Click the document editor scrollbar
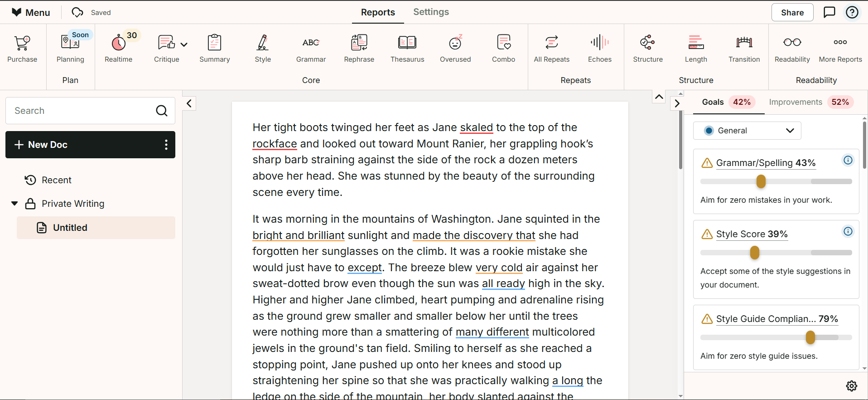The width and height of the screenshot is (868, 400). [x=680, y=140]
